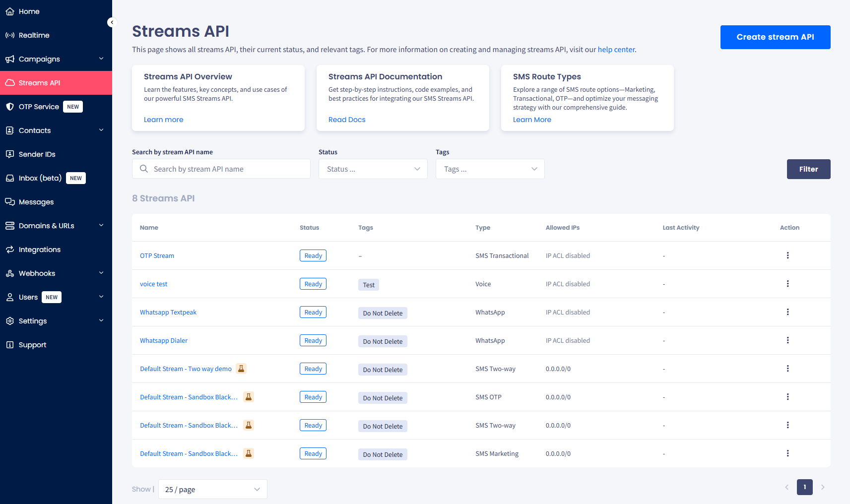This screenshot has width=850, height=504.
Task: Click Search by stream API name field
Action: (221, 169)
